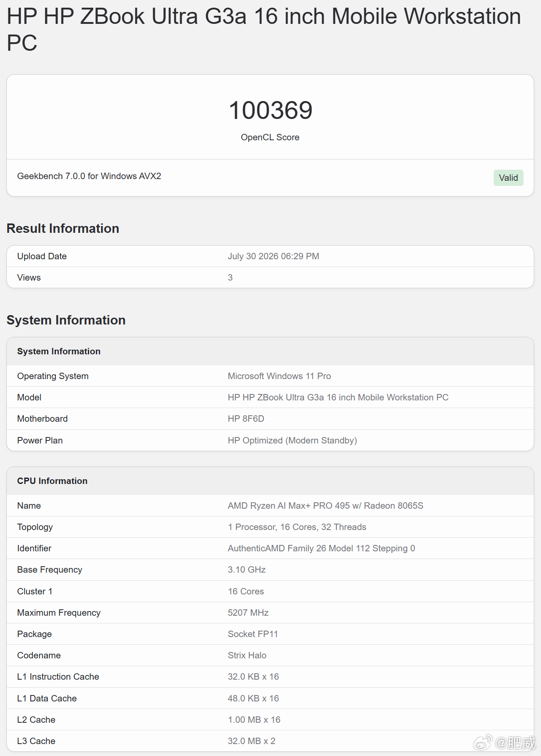Click the Views count value 3
541x756 pixels.
click(x=230, y=278)
